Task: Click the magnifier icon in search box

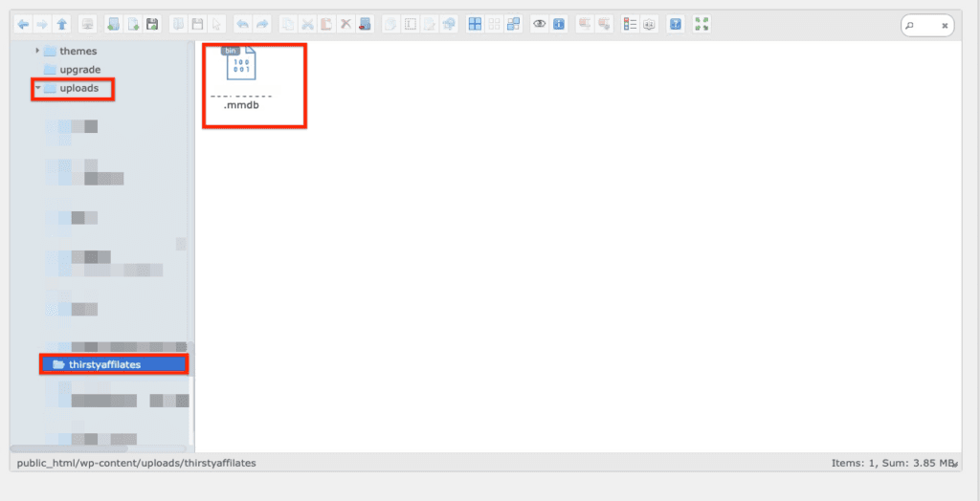Action: [910, 26]
